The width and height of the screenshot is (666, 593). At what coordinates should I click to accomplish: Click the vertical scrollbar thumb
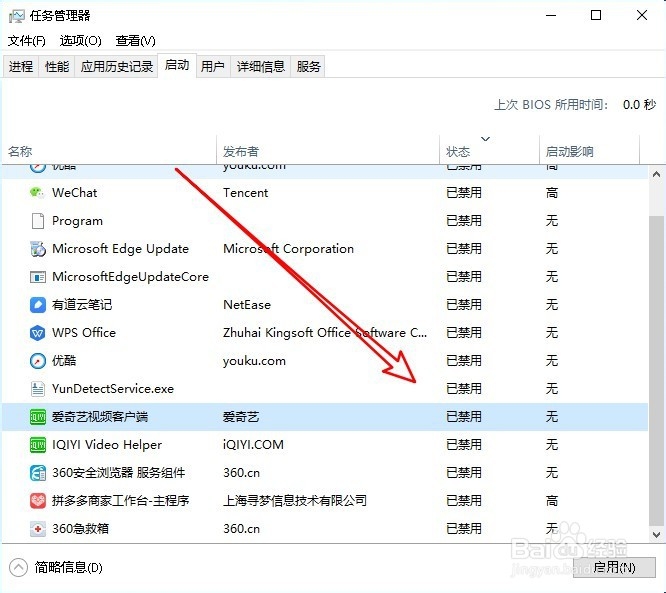pos(656,371)
